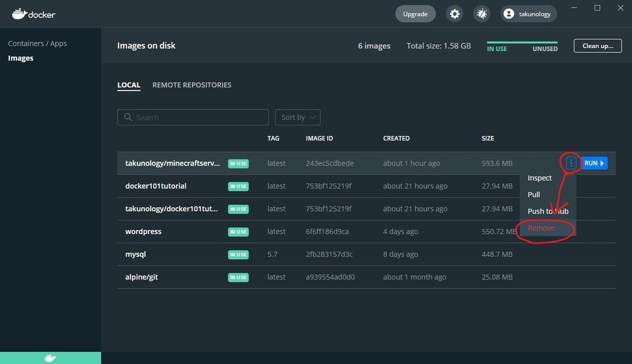
Task: Run the takunology/minecraftserver image
Action: pos(594,163)
